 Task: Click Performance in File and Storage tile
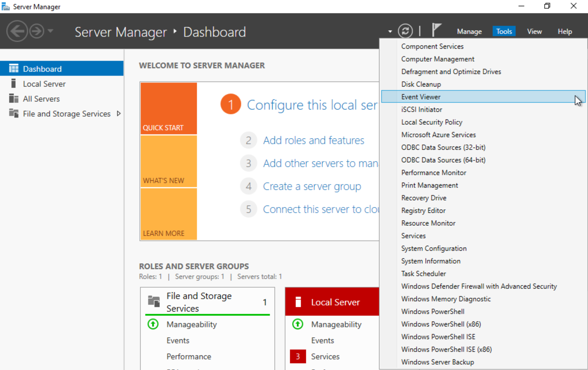click(189, 357)
